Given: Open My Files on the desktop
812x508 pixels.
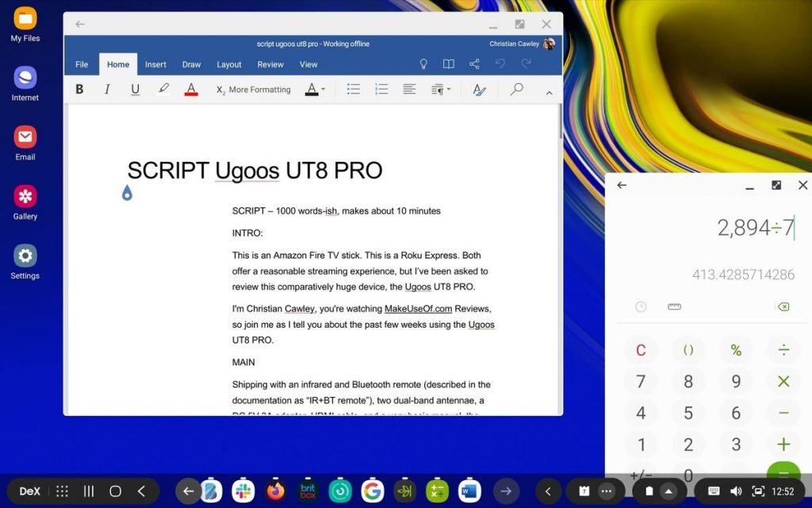Looking at the screenshot, I should [x=25, y=25].
